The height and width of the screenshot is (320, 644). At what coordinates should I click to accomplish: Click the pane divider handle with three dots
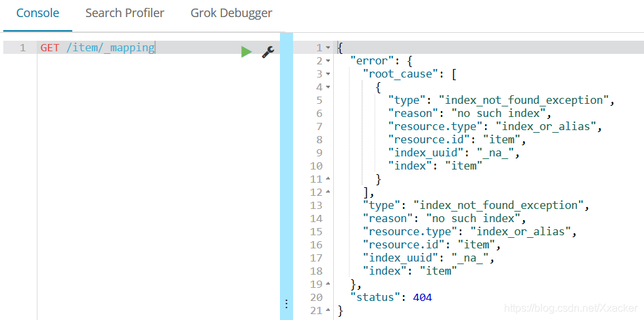pos(287,304)
